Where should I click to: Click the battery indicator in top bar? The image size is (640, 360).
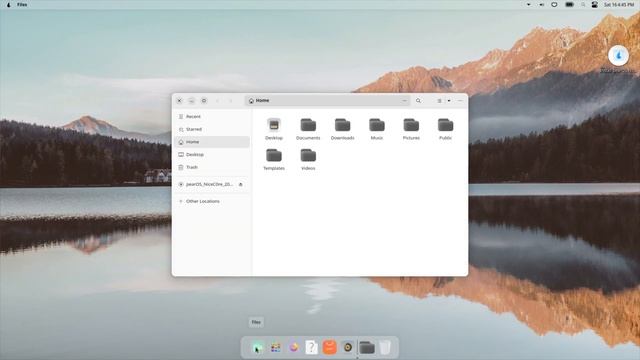click(569, 4)
